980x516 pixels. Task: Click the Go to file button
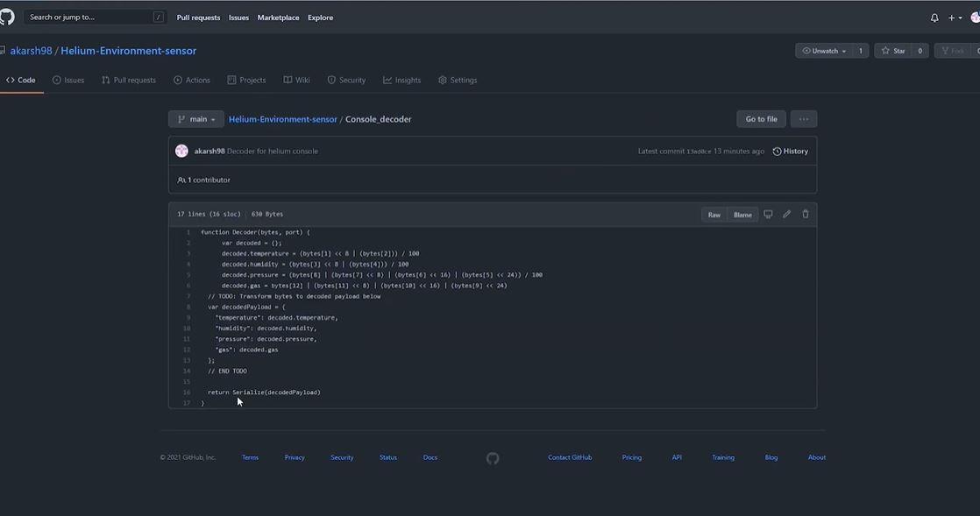[761, 118]
